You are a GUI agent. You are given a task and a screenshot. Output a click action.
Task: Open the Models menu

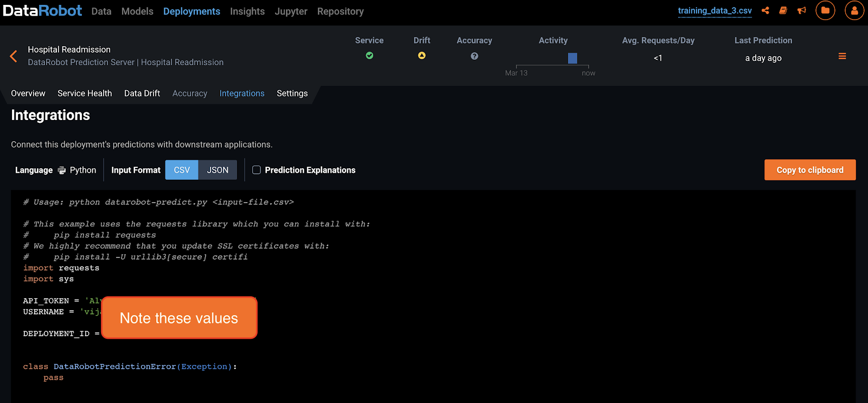coord(137,11)
